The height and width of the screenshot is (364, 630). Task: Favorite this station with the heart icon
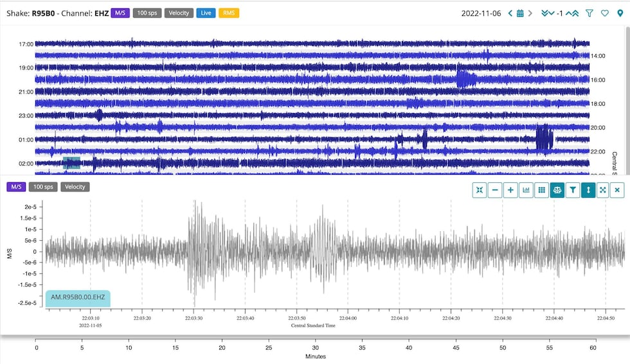(605, 13)
